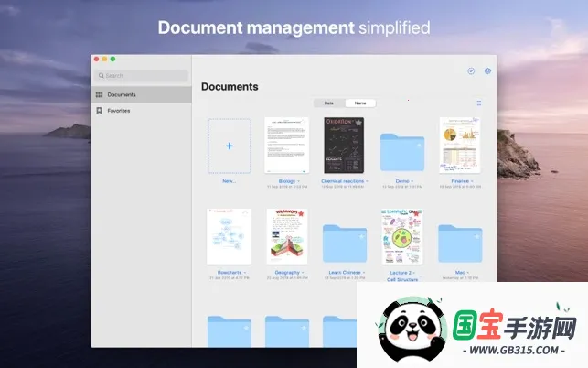Viewport: 588px width, 368px height.
Task: Sort documents by Name
Action: click(x=360, y=103)
